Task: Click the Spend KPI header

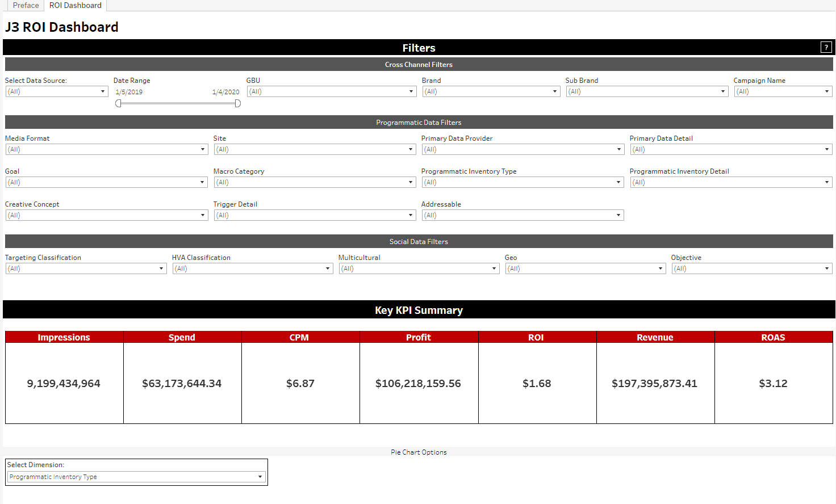Action: tap(182, 337)
